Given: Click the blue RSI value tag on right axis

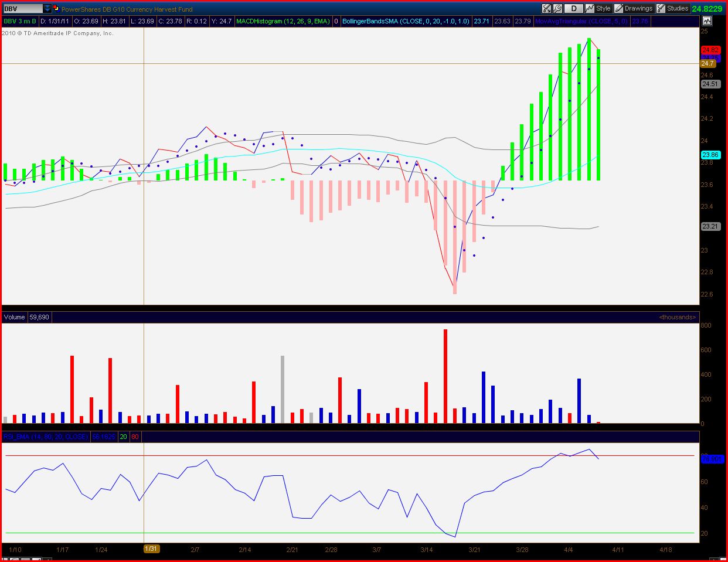Looking at the screenshot, I should coord(712,459).
